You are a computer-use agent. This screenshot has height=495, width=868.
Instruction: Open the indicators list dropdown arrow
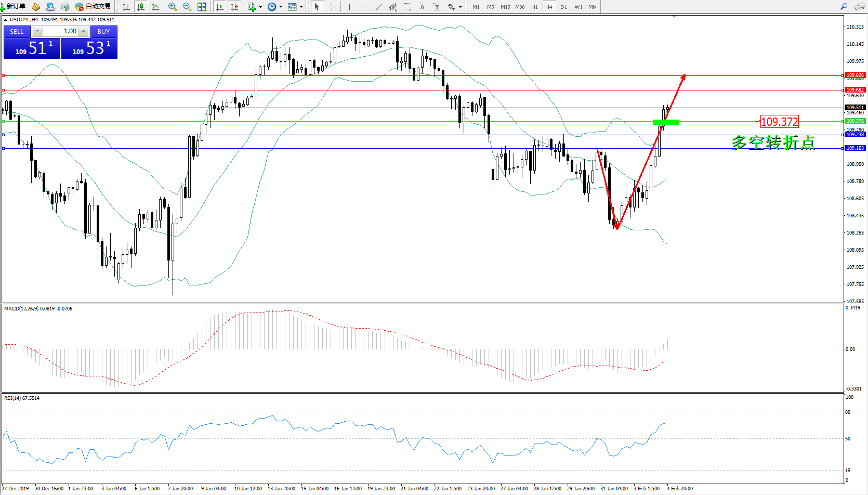point(260,7)
